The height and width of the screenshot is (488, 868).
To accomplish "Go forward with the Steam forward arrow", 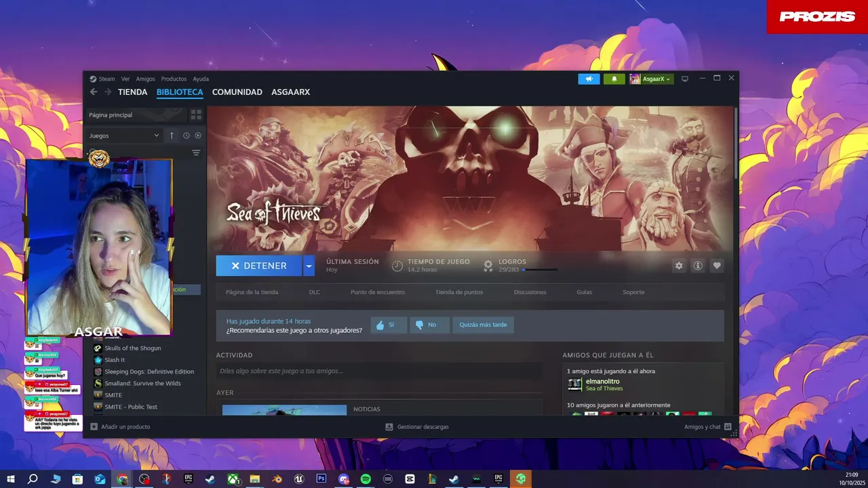I will 108,92.
